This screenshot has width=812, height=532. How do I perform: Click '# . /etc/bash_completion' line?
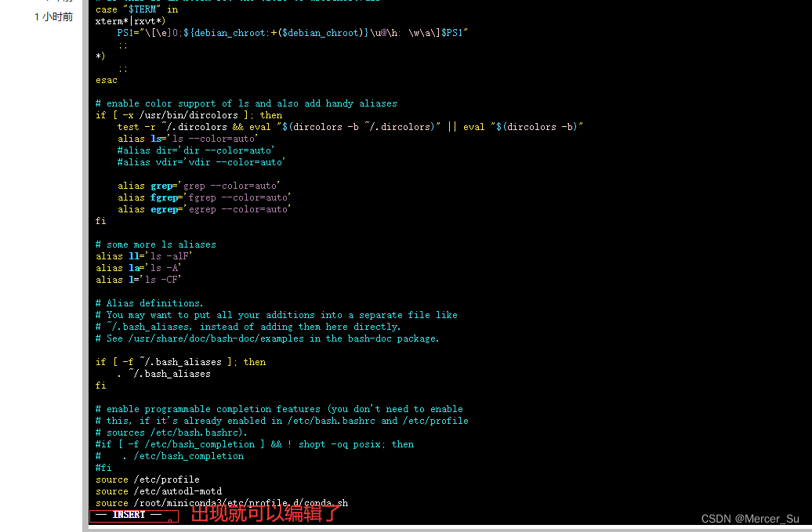click(x=169, y=457)
